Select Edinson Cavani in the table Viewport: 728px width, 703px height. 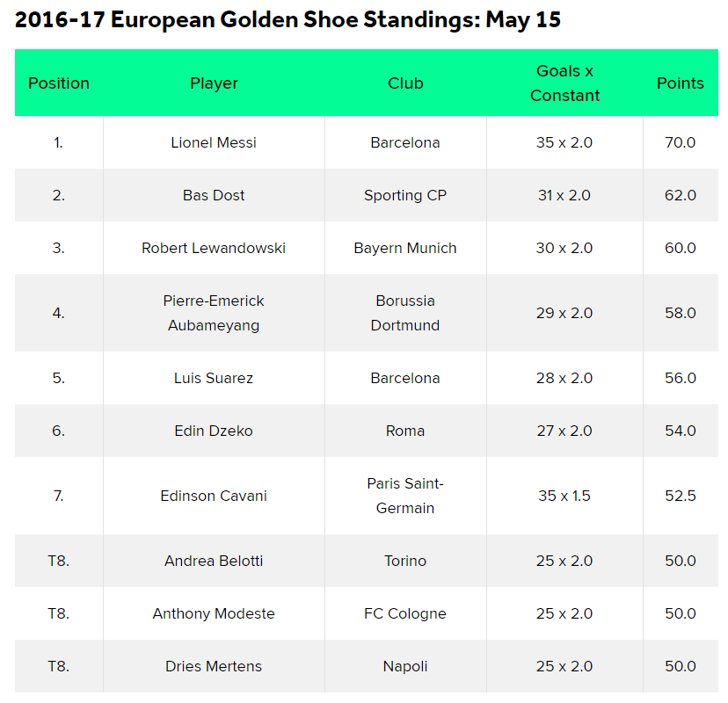click(214, 496)
